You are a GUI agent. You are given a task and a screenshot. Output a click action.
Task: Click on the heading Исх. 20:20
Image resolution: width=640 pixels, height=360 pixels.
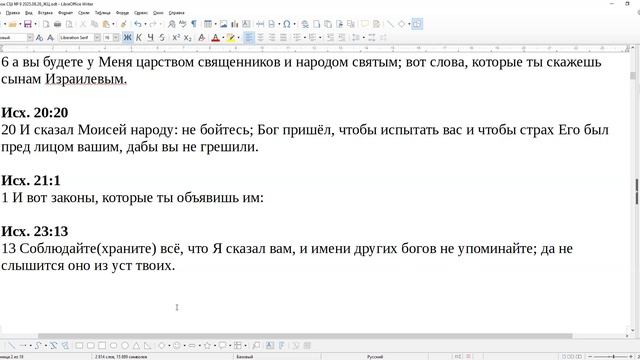click(x=35, y=113)
